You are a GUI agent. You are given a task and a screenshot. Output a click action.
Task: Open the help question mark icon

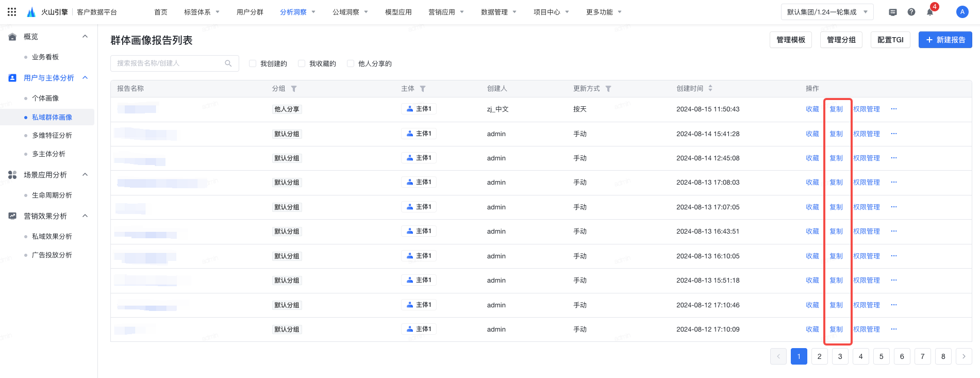coord(911,12)
